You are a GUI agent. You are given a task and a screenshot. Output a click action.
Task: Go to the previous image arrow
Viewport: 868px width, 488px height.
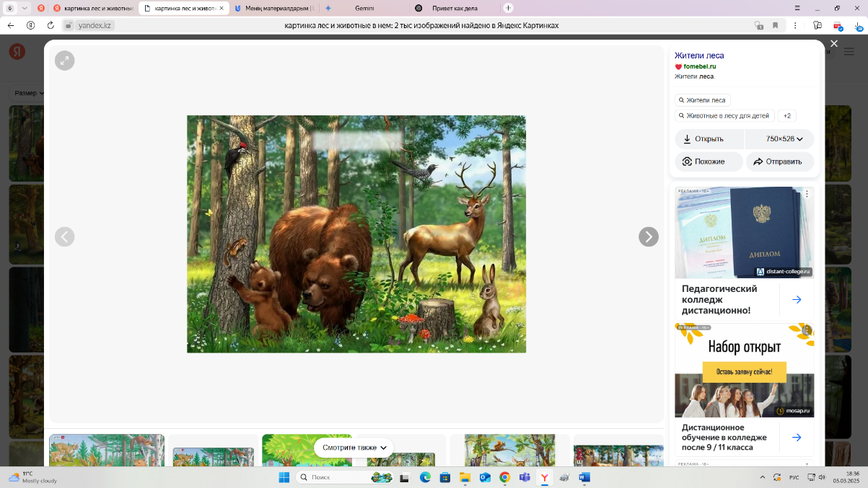[65, 236]
